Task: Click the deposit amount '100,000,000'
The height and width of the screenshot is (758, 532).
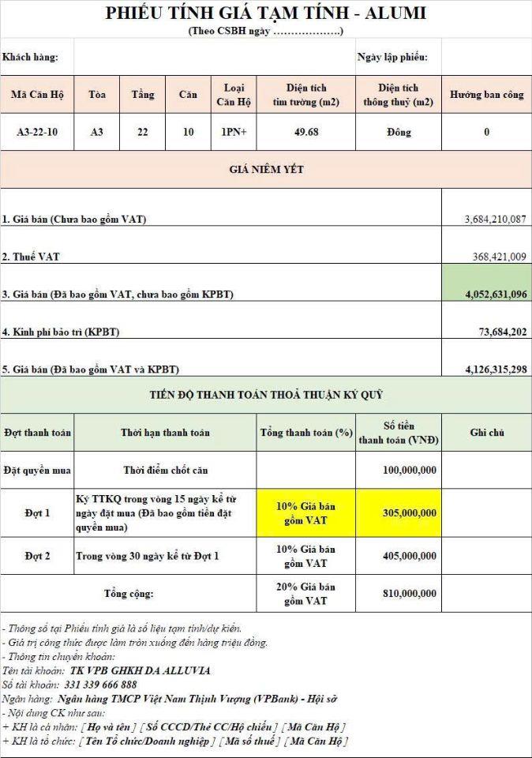Action: click(x=410, y=470)
